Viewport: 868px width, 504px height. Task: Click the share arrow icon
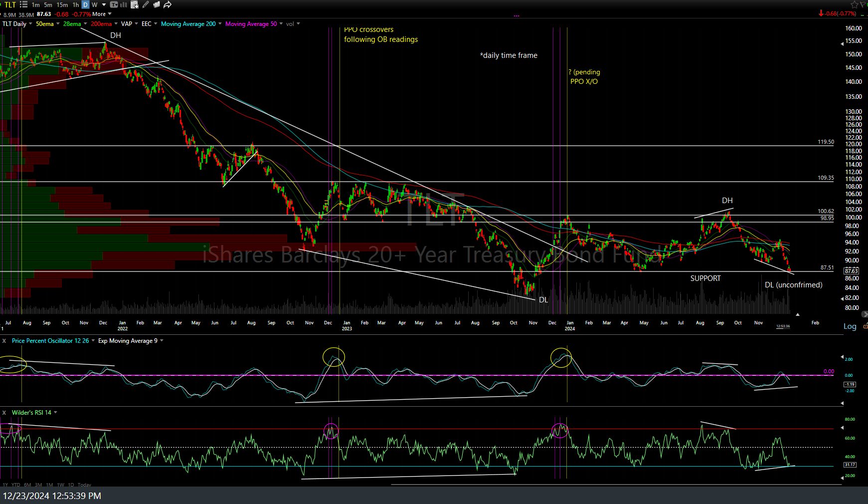(x=168, y=4)
